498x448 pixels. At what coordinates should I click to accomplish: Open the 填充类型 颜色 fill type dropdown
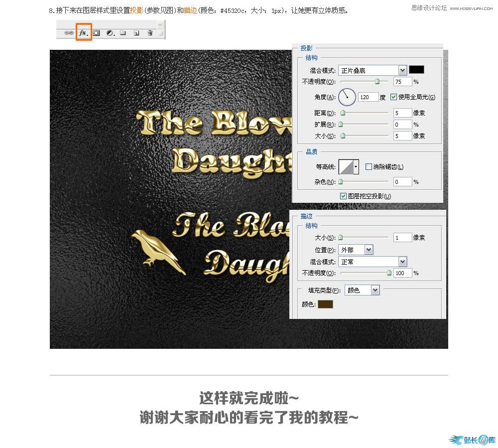pyautogui.click(x=375, y=290)
